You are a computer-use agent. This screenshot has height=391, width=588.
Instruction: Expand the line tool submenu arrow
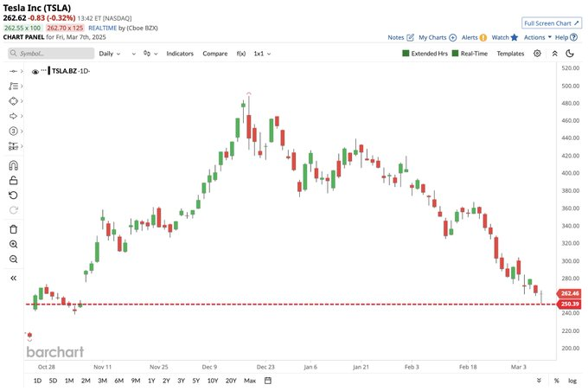pos(22,71)
